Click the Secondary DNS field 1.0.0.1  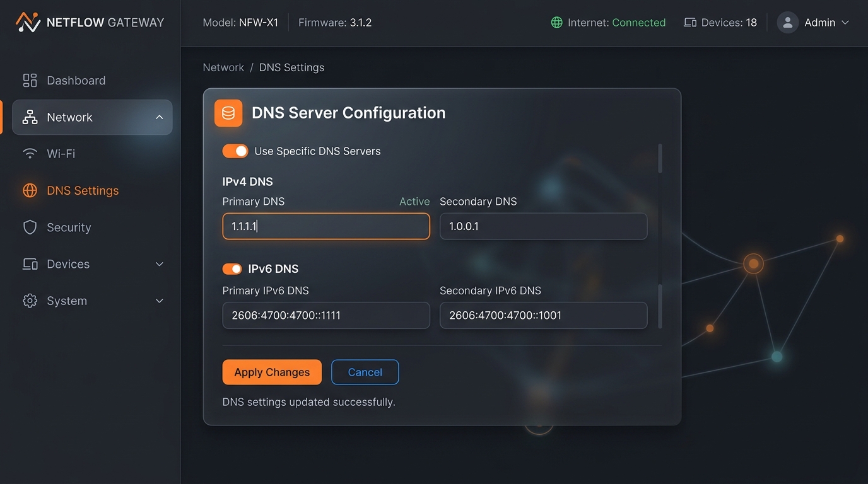tap(543, 226)
